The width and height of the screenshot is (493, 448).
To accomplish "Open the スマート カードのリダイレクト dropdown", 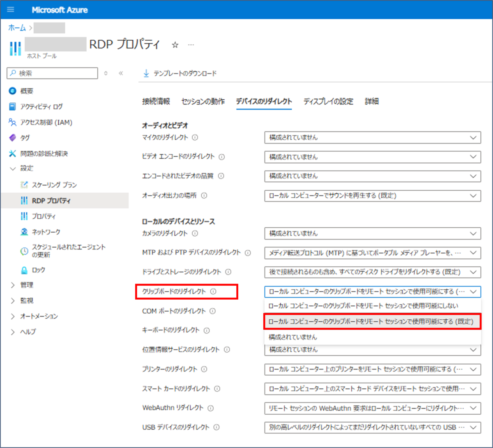I will click(373, 388).
